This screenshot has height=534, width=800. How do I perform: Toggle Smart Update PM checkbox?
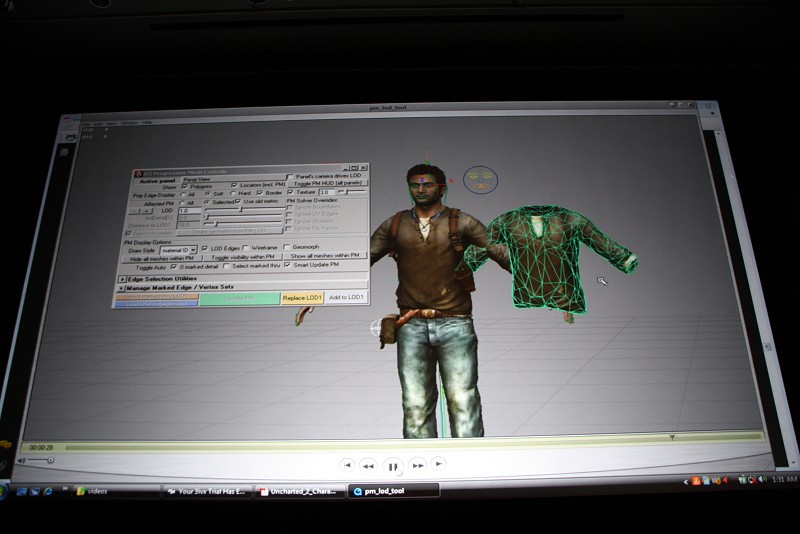287,265
